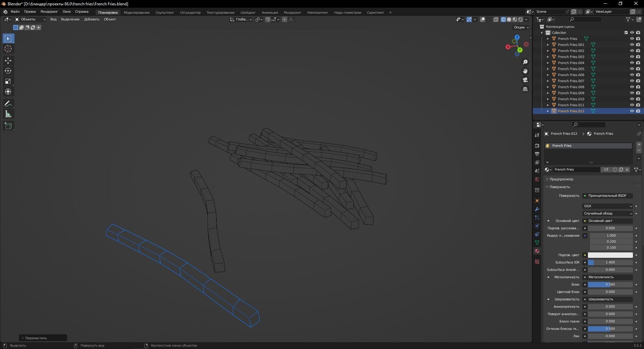Collapse the Collection tree
This screenshot has height=349, width=644.
coord(542,33)
